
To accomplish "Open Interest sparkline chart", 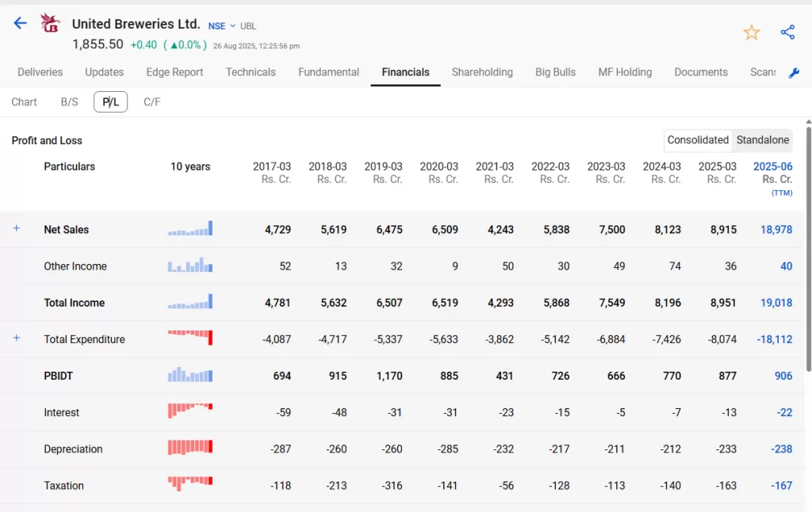I will pyautogui.click(x=190, y=411).
